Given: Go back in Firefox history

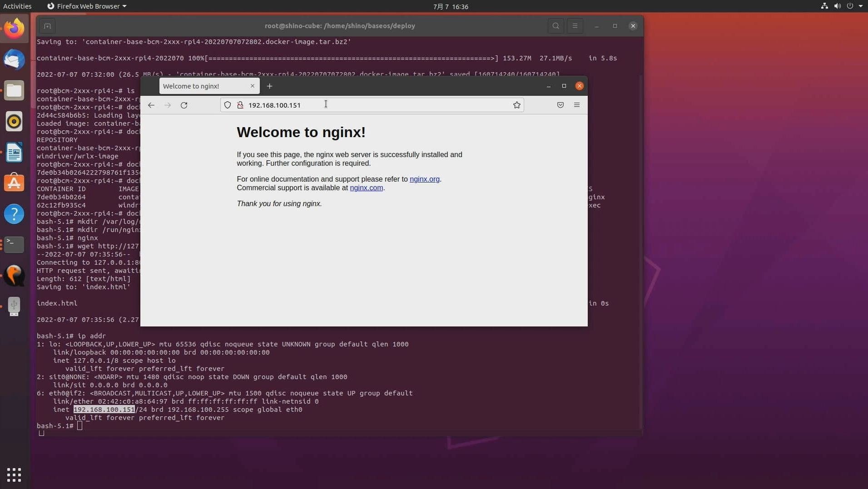Looking at the screenshot, I should (151, 105).
